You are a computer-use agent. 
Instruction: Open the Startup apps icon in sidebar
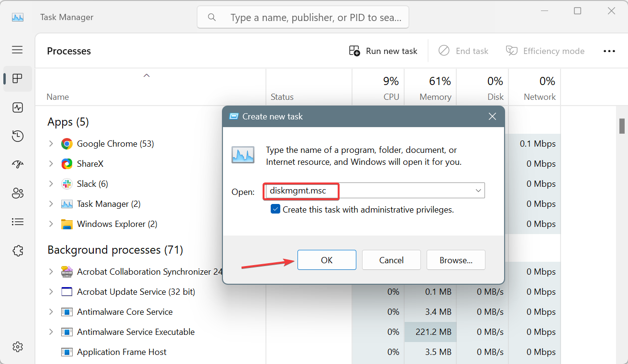18,165
